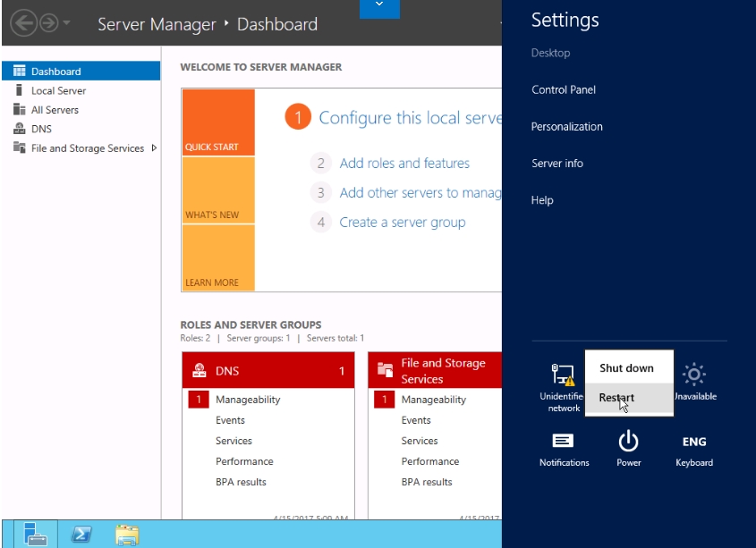Click Manageability in the DNS tile
Screen dimensions: 756x548
pyautogui.click(x=248, y=400)
